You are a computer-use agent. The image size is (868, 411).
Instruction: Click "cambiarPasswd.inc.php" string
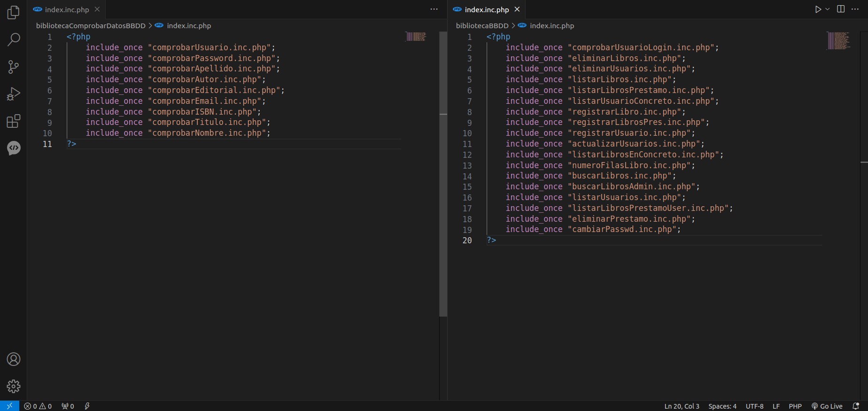click(622, 229)
